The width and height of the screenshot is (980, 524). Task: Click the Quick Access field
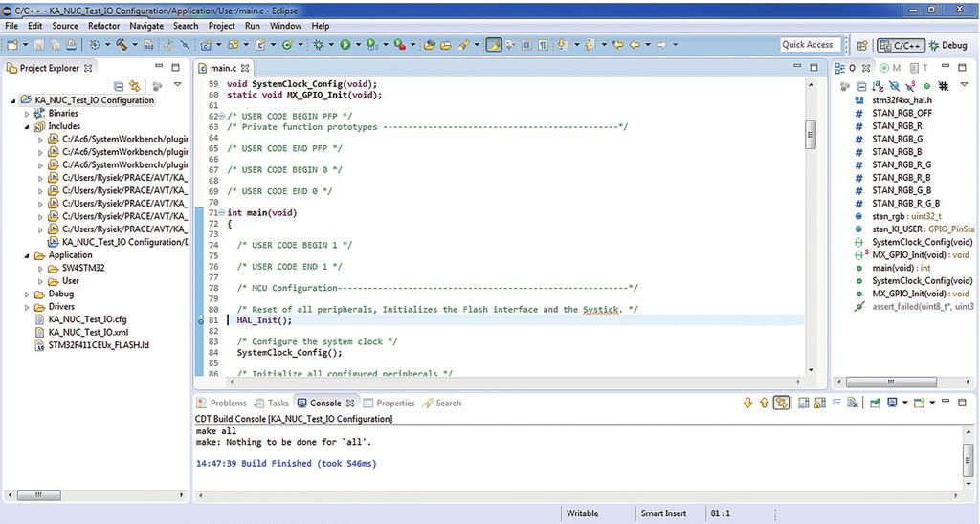(x=810, y=45)
